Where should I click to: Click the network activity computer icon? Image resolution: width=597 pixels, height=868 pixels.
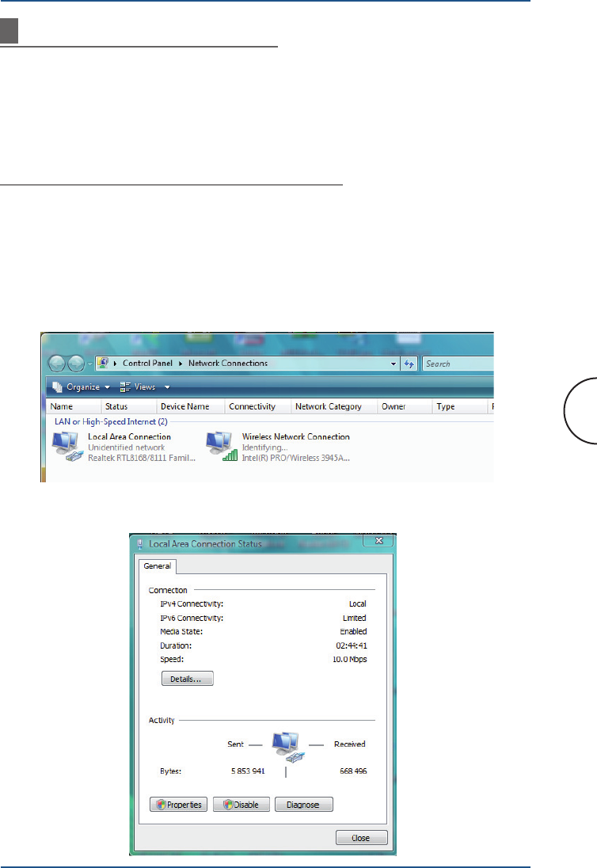(287, 747)
